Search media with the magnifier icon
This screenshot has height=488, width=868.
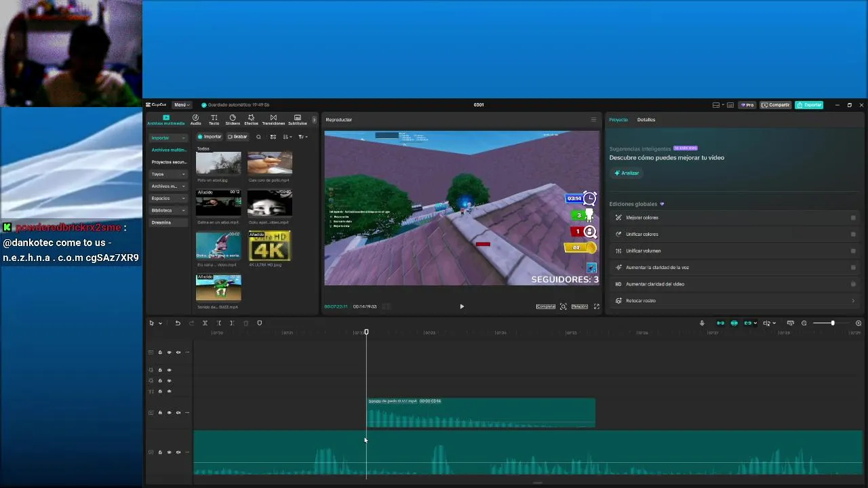258,137
